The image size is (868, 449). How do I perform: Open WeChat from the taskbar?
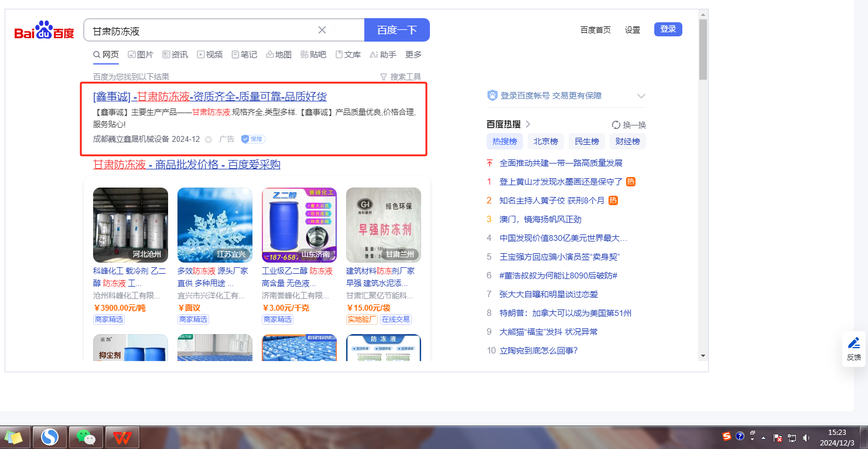[87, 437]
